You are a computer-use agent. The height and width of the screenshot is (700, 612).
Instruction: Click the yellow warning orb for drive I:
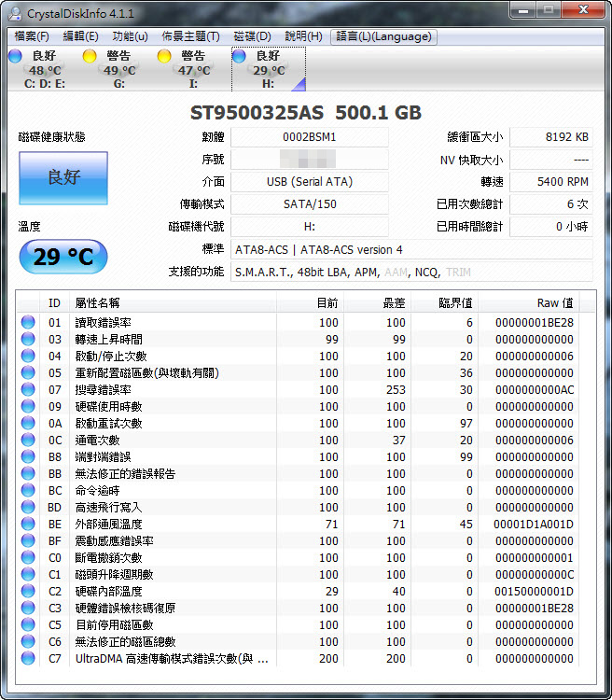coord(164,56)
